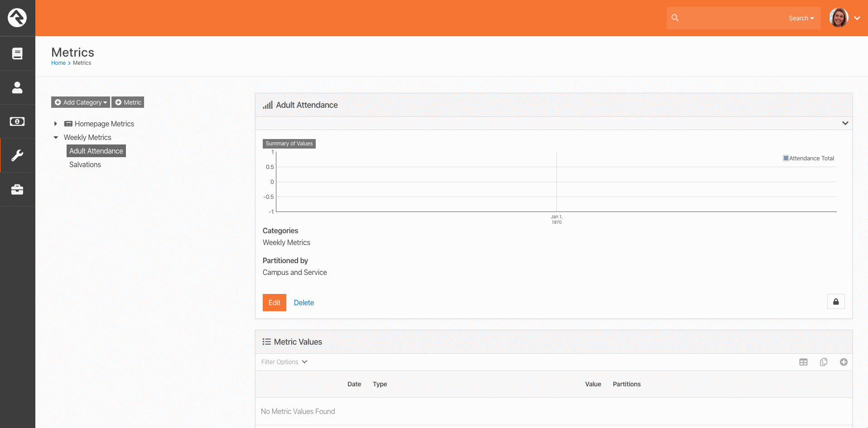Open the Search type dropdown
Image resolution: width=868 pixels, height=428 pixels.
coord(801,18)
